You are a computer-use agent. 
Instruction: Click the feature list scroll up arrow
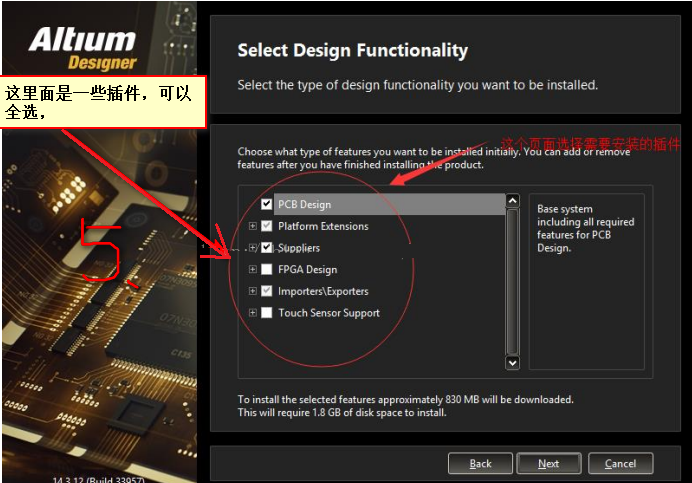512,201
